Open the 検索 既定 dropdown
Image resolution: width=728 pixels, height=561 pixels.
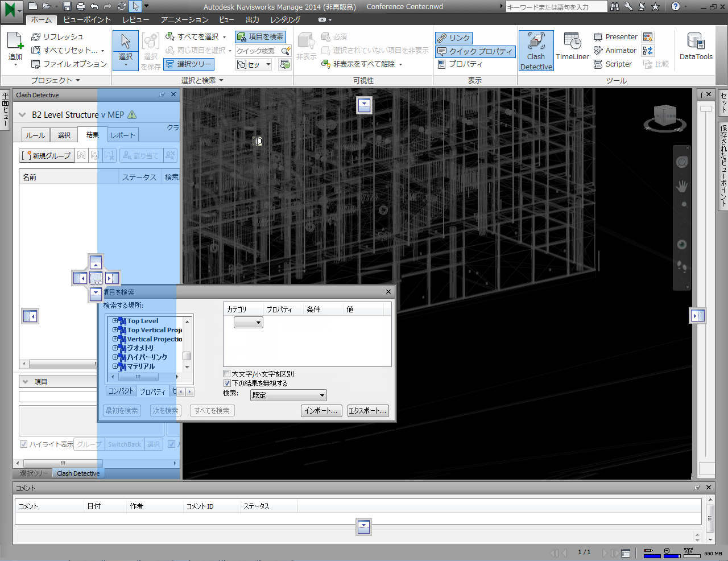pos(289,395)
